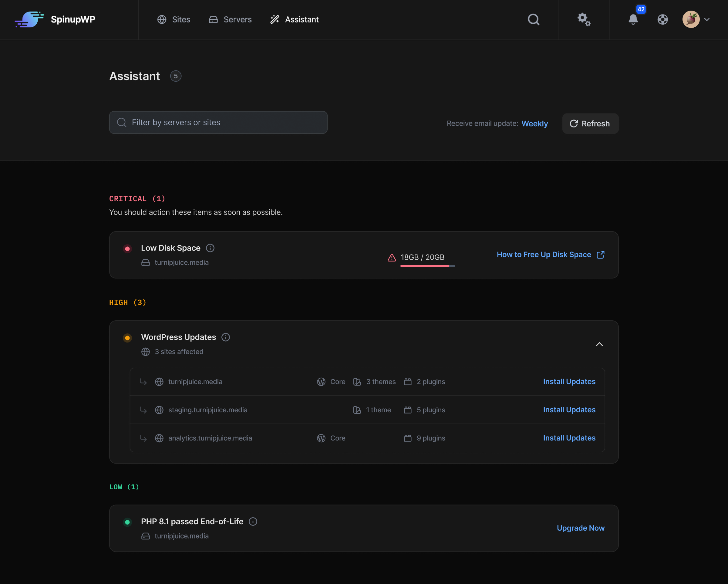Click Core icon in analytics row
The image size is (728, 584).
point(321,438)
